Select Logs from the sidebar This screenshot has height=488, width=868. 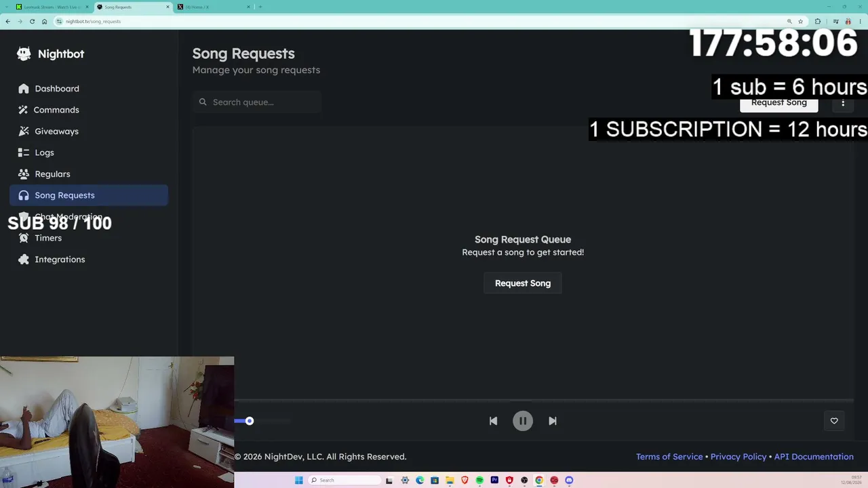tap(89, 152)
